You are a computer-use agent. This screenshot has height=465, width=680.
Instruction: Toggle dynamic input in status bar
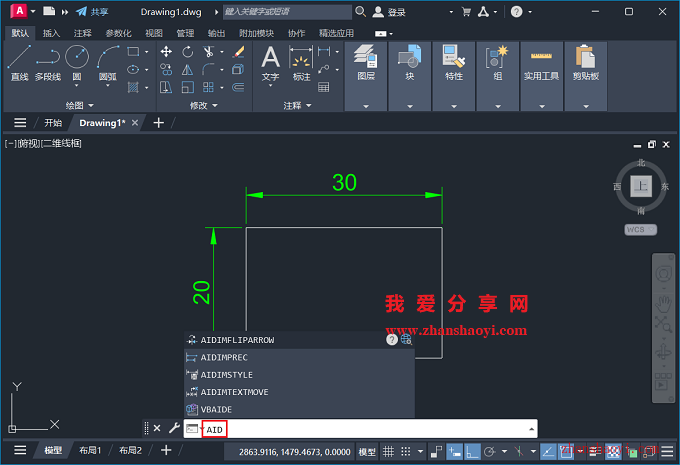click(x=454, y=452)
